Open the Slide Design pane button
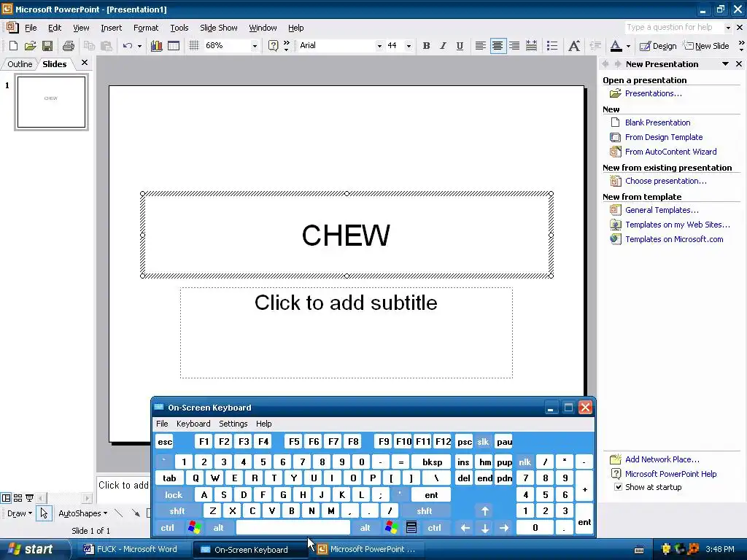 [x=658, y=46]
